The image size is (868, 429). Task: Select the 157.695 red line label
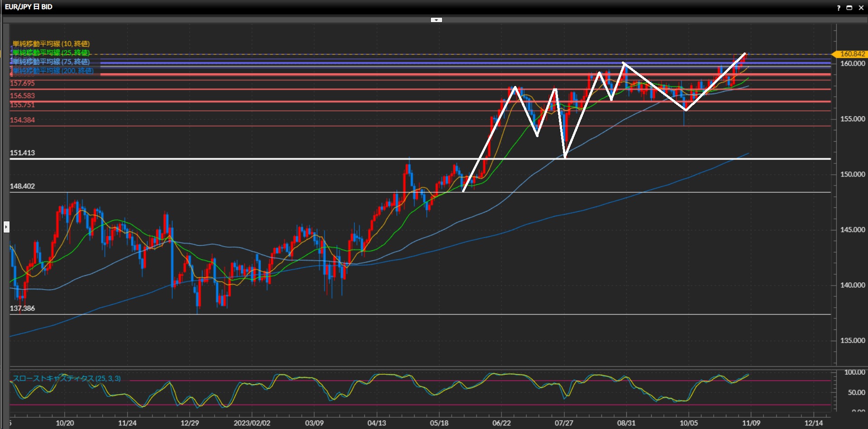click(22, 83)
